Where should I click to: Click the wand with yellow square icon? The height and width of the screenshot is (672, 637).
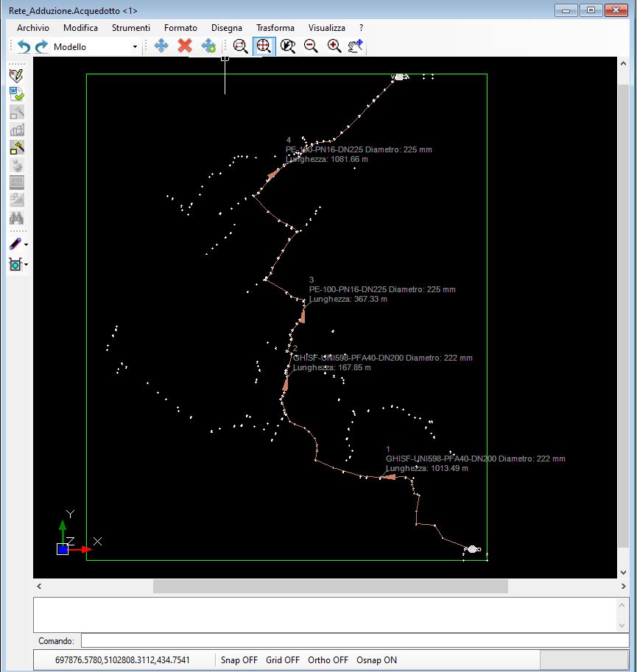click(17, 147)
